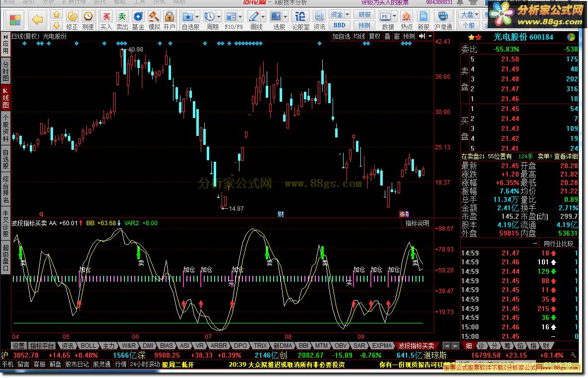Click the 周期 period clock icon
Screen dimensions: 588x378
coord(210,20)
